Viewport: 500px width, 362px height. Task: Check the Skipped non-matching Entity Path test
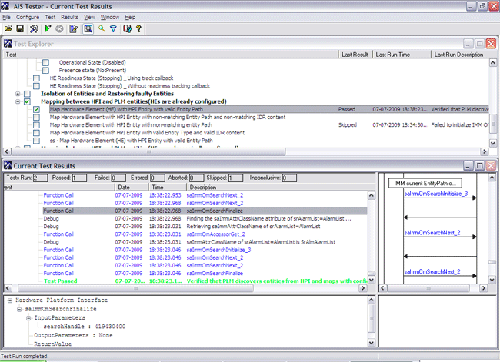[x=36, y=125]
